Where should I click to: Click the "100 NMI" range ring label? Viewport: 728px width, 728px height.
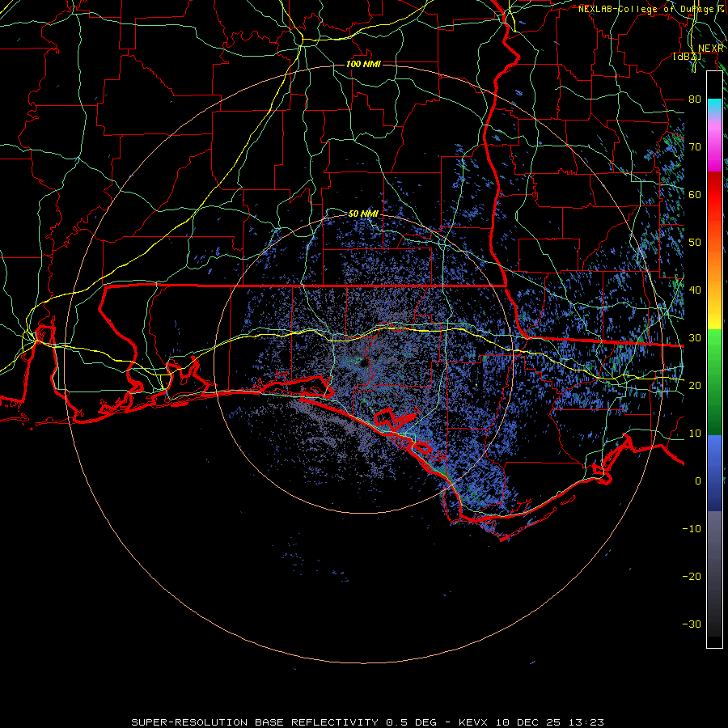[x=363, y=64]
